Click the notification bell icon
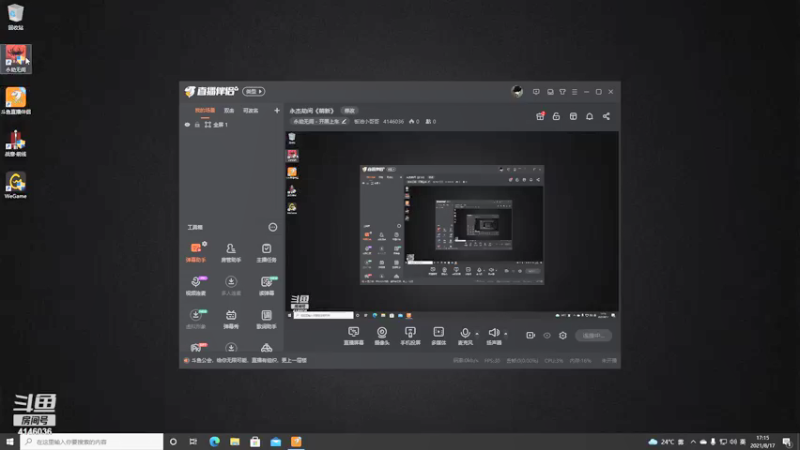The height and width of the screenshot is (450, 800). [589, 116]
